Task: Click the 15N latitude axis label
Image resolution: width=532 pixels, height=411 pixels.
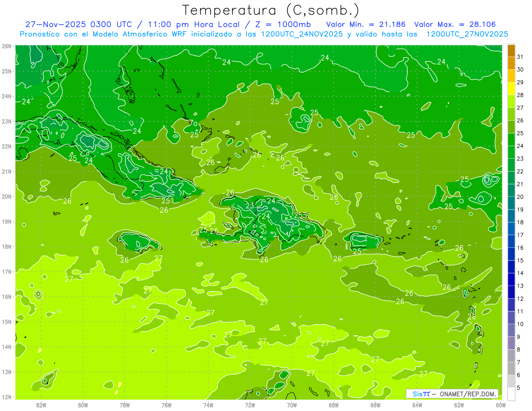Action: (7, 321)
